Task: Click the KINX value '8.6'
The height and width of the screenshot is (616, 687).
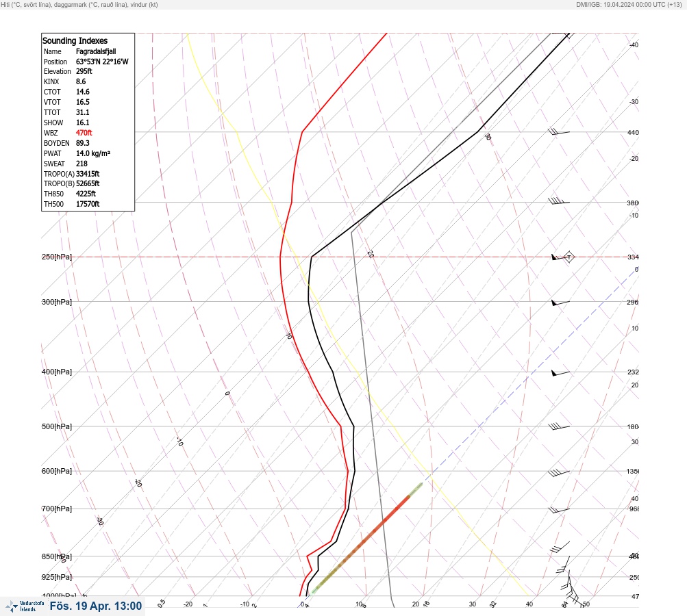Action: pyautogui.click(x=81, y=81)
